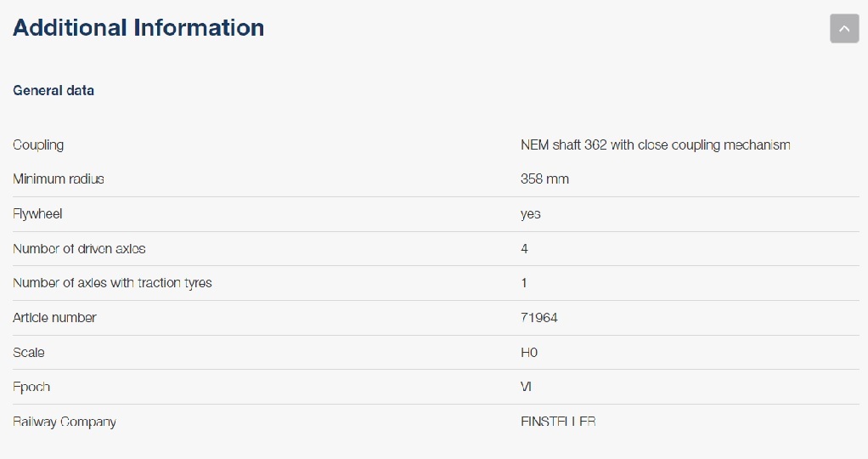868x459 pixels.
Task: Select axles with traction tyres label
Action: pyautogui.click(x=112, y=283)
